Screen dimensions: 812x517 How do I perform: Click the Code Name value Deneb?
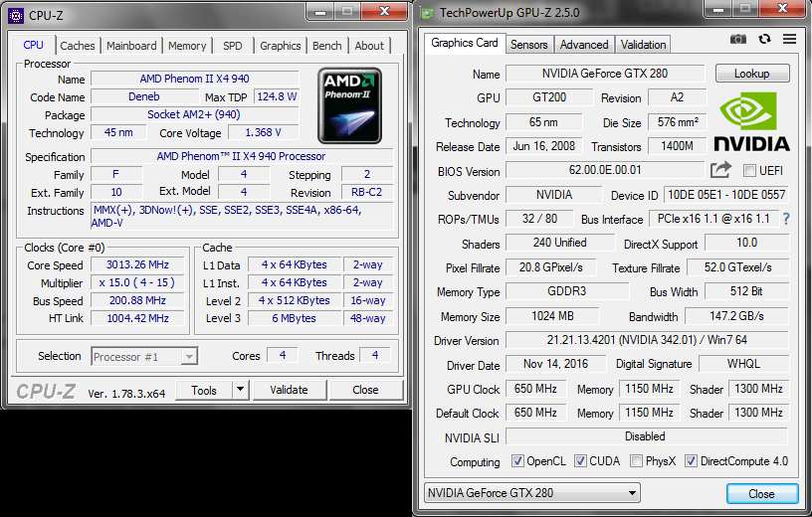point(144,96)
